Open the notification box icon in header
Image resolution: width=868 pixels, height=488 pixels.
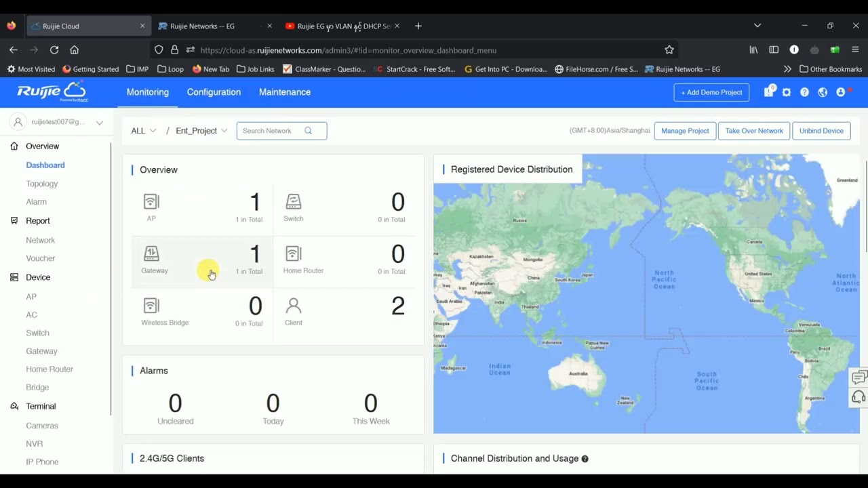coord(768,92)
